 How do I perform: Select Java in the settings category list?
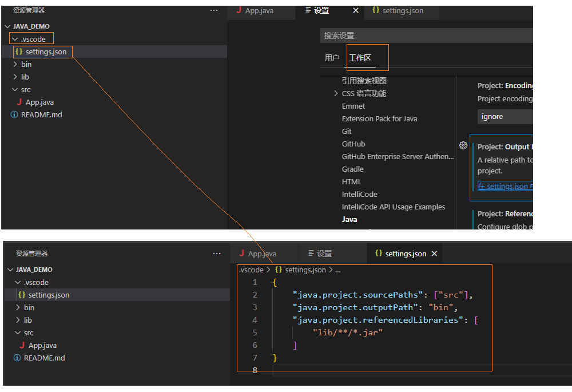click(349, 219)
